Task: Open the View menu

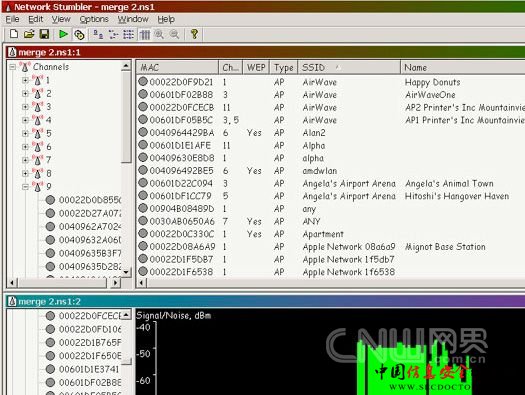Action: pos(61,19)
